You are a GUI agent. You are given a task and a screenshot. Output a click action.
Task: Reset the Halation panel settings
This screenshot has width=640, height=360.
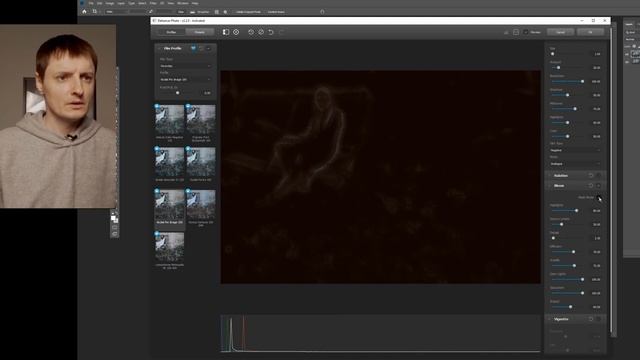[x=591, y=176]
